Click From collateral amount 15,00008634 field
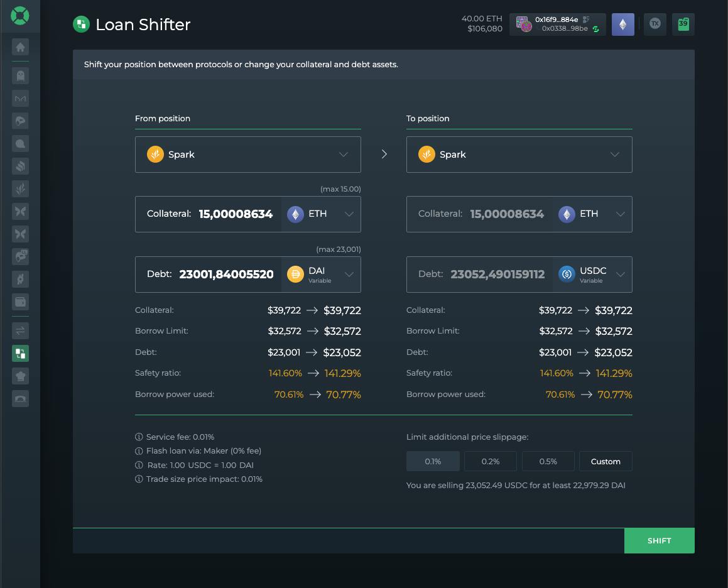This screenshot has width=728, height=588. [x=236, y=214]
